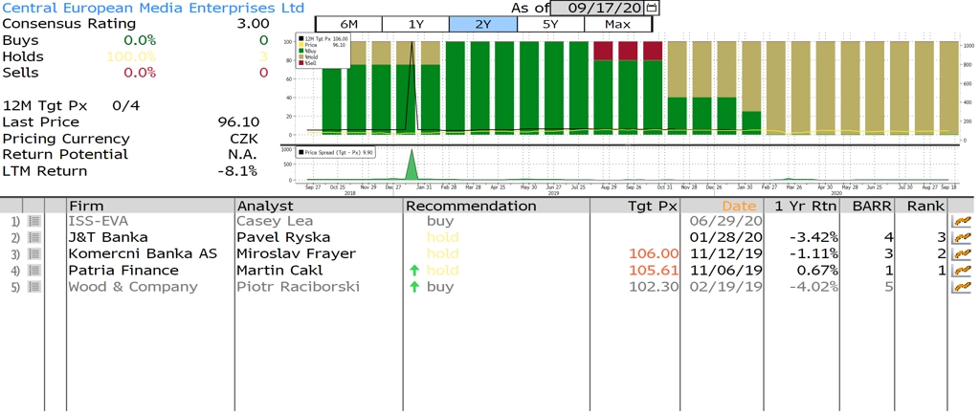Click analyst name Casey Lea
The width and height of the screenshot is (980, 416).
[275, 221]
